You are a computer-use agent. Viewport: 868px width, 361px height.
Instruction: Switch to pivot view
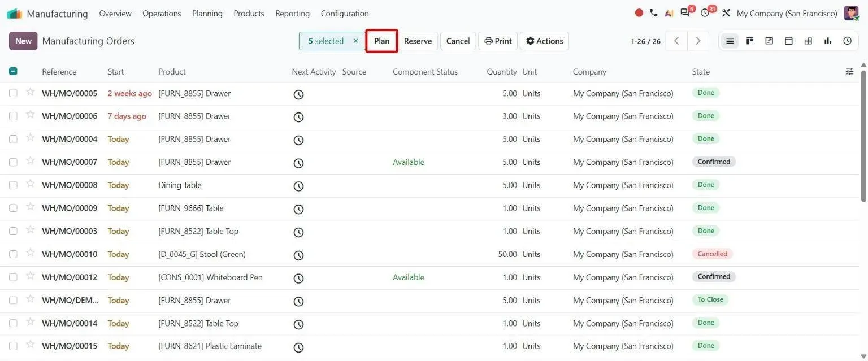click(808, 41)
